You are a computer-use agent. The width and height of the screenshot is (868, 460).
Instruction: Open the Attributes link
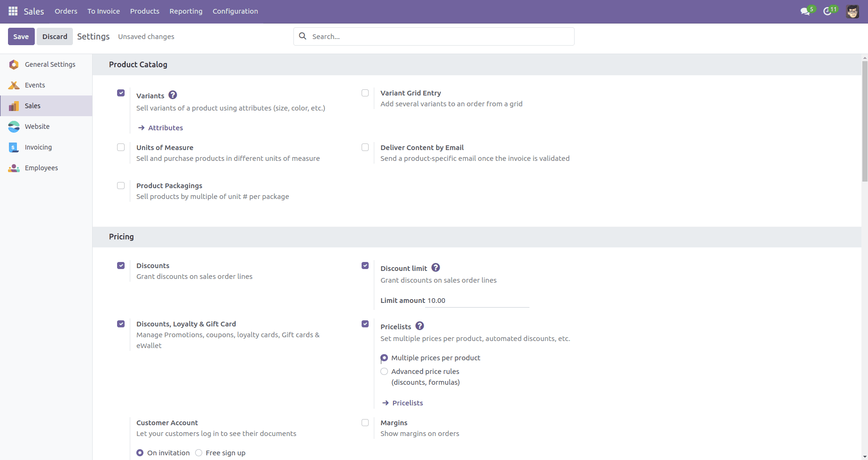click(x=166, y=128)
